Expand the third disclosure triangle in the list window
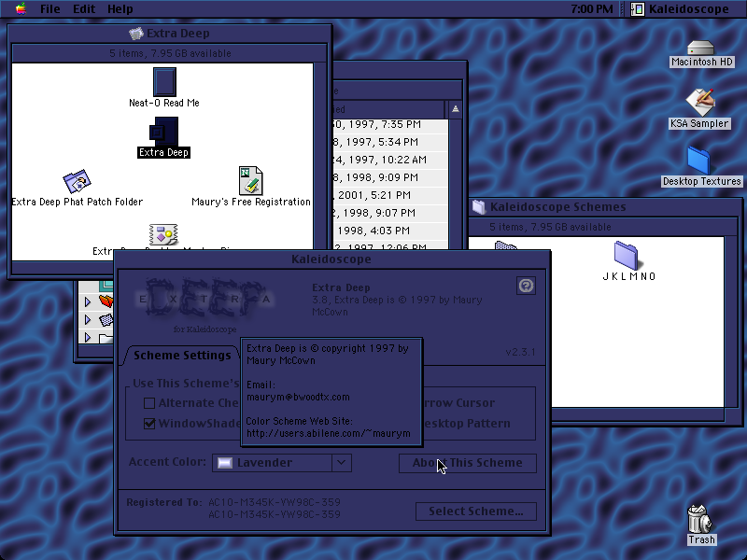Screen dimensions: 747x560 point(88,338)
